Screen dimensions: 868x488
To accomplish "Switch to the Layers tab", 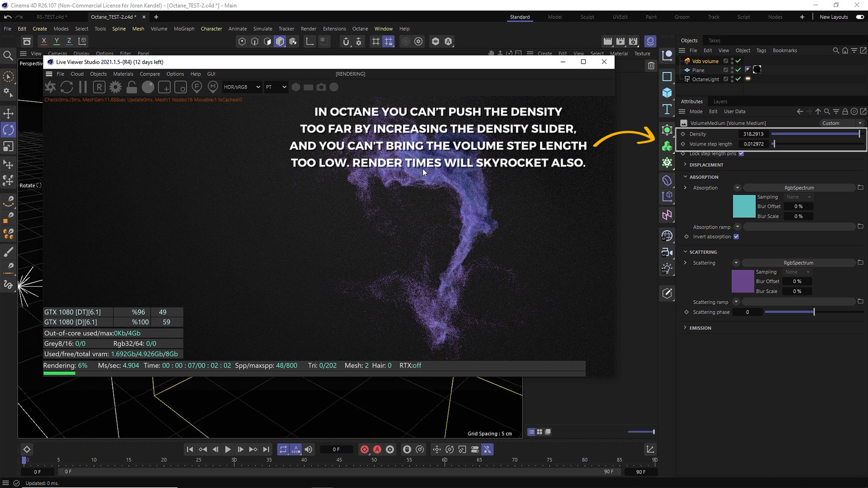I will point(720,102).
